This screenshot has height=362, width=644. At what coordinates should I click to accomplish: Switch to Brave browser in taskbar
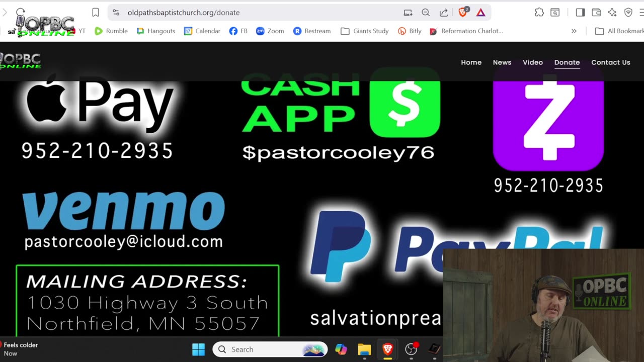pyautogui.click(x=387, y=349)
